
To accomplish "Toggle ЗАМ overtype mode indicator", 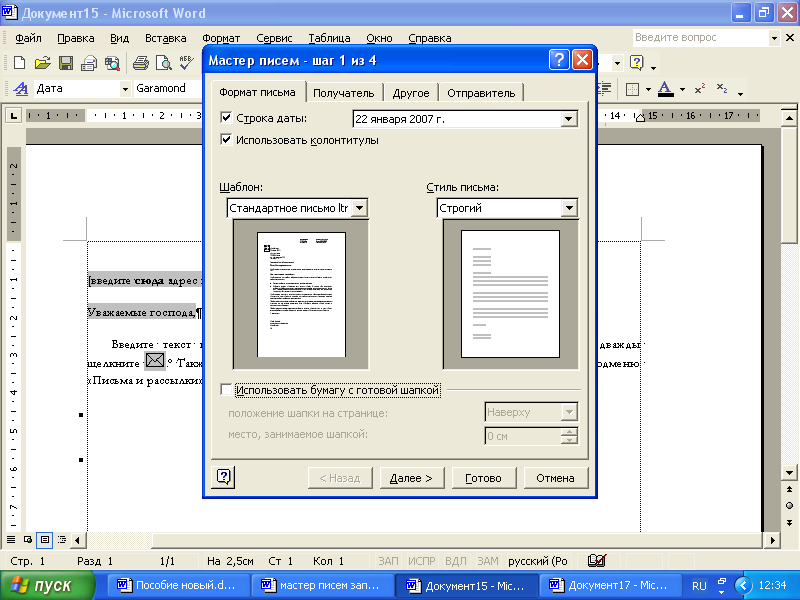I will [x=488, y=561].
